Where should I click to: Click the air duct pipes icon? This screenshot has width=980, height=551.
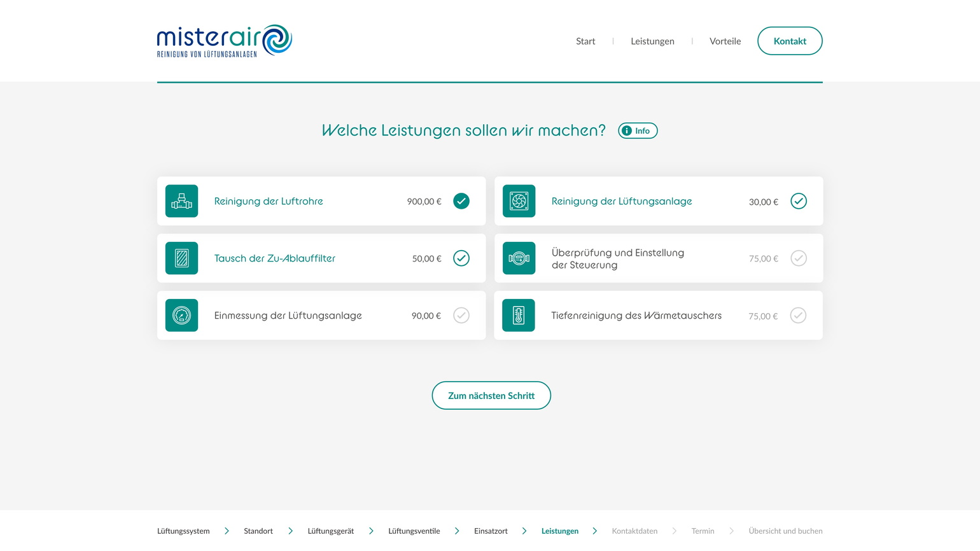pyautogui.click(x=181, y=201)
